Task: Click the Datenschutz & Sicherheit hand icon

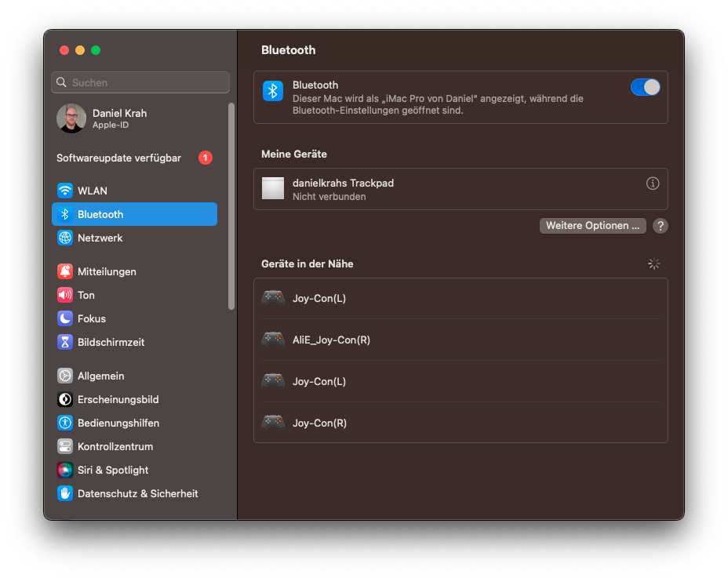Action: click(x=65, y=493)
